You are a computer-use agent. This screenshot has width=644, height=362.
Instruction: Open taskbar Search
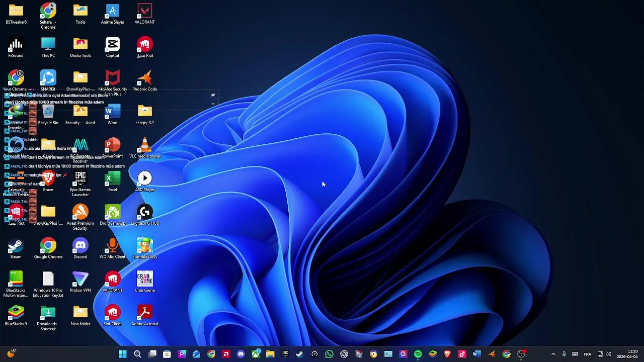tap(137, 354)
